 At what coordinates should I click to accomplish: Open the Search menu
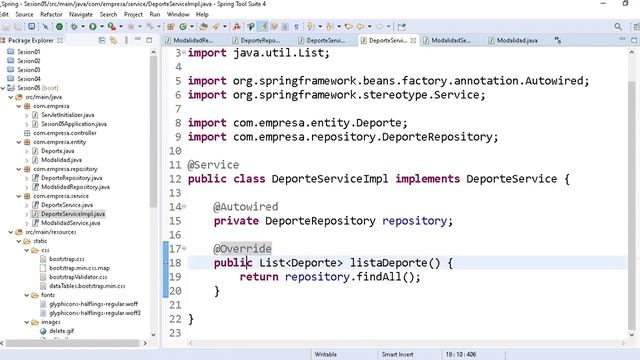coord(109,14)
